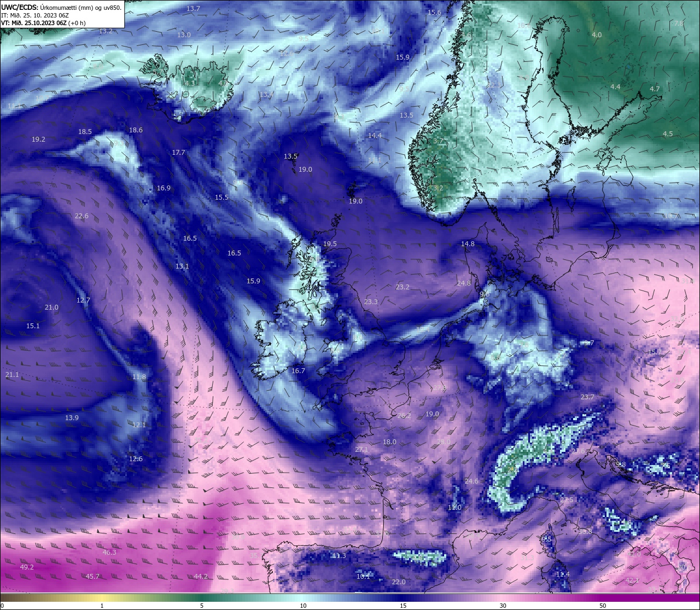Click the '44.2' value label

click(201, 577)
